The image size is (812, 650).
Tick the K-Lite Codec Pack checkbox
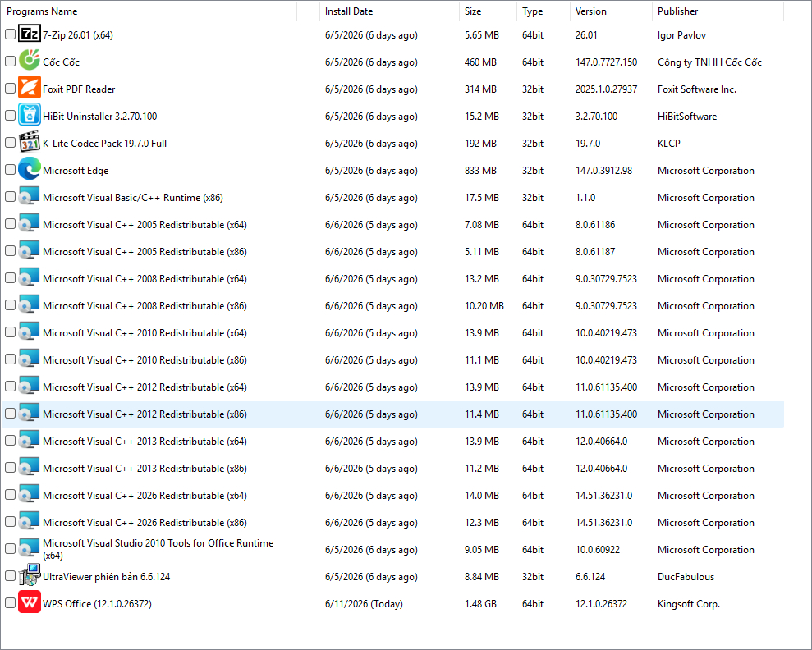point(10,142)
